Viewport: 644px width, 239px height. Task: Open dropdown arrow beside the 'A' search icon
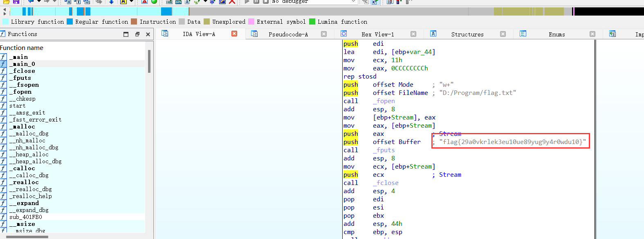point(132,2)
